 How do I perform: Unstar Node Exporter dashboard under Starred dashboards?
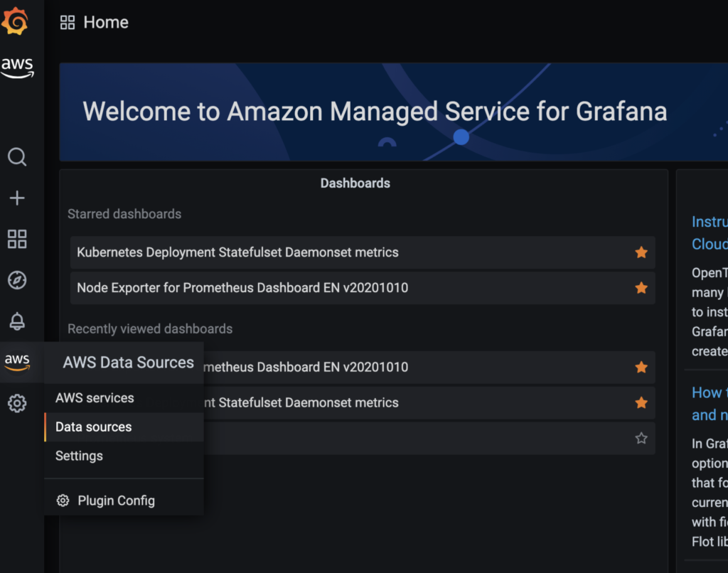[641, 288]
